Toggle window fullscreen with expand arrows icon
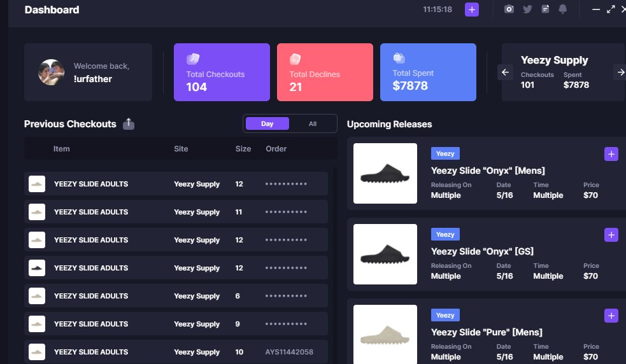This screenshot has width=626, height=364. click(x=611, y=9)
